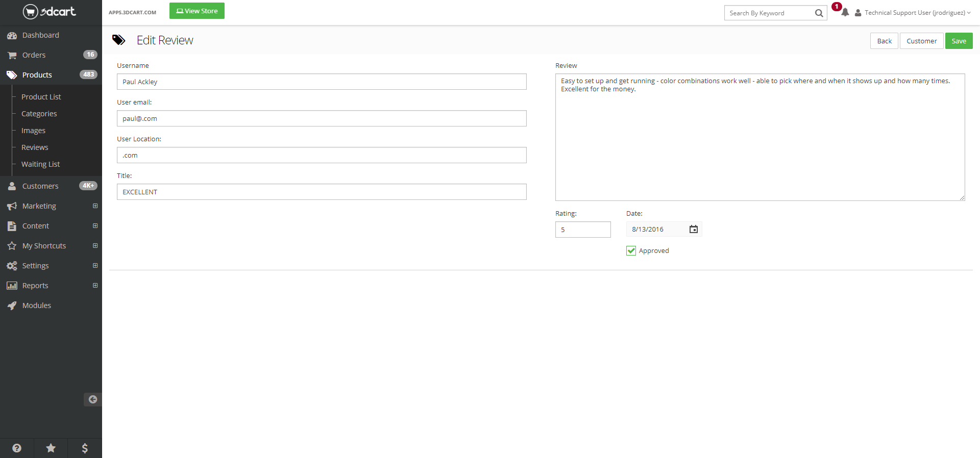Go to Product List

(41, 97)
